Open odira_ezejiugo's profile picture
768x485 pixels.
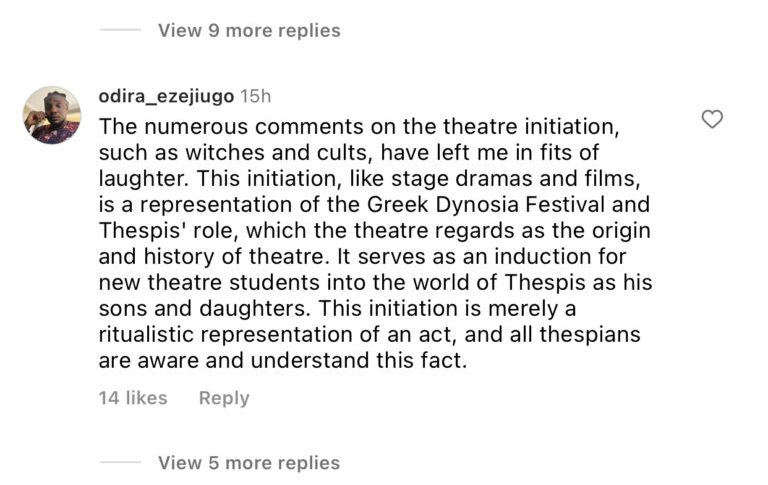pos(51,115)
